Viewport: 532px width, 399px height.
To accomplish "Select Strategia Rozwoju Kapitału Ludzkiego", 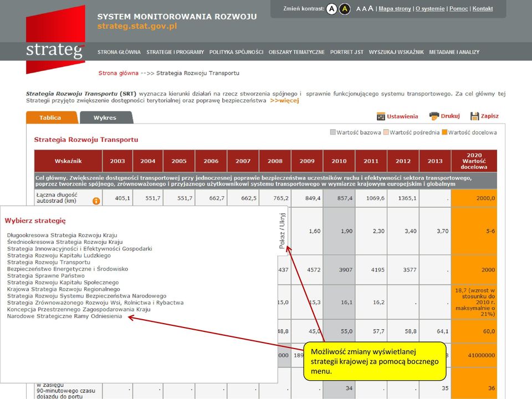I will [59, 255].
